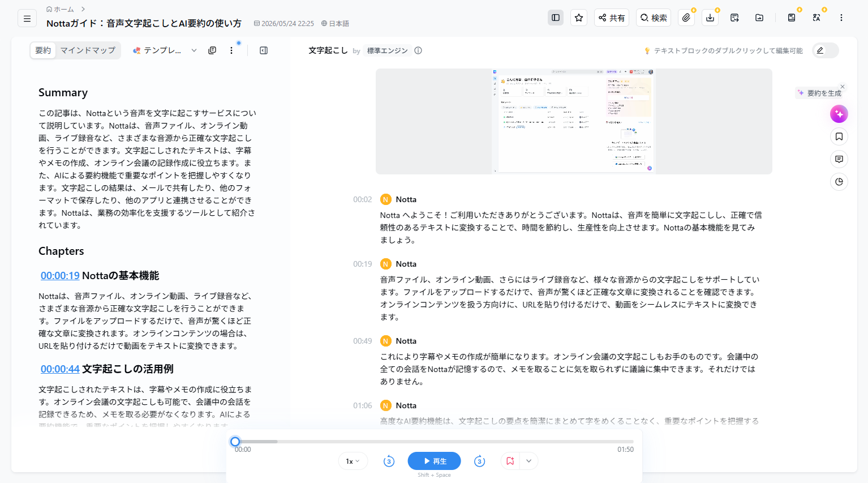Click the Notta speaker name at 00:19
The image size is (868, 483).
[x=406, y=264]
